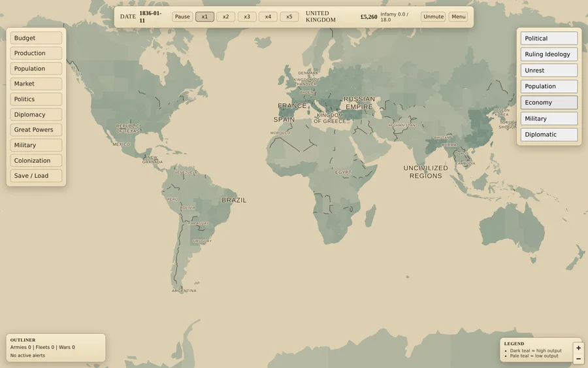Open the Production panel
Screen dimensions: 588x368
pos(36,53)
